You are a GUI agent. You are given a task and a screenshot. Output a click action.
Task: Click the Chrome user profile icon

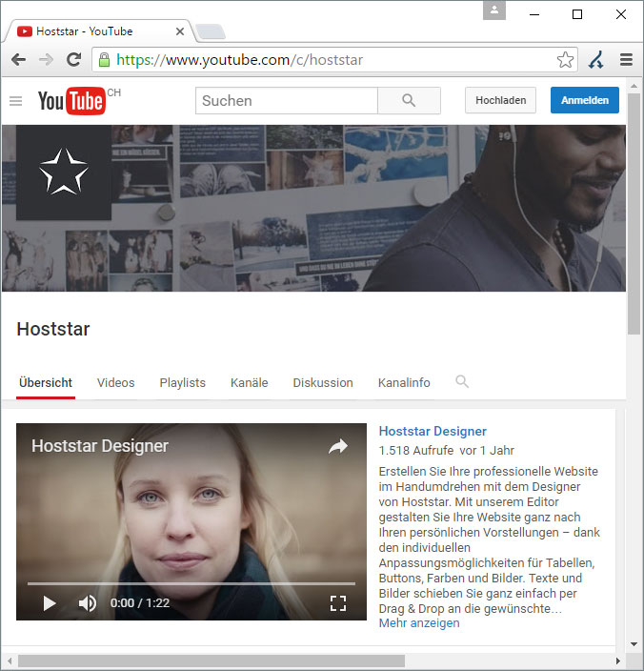coord(494,10)
